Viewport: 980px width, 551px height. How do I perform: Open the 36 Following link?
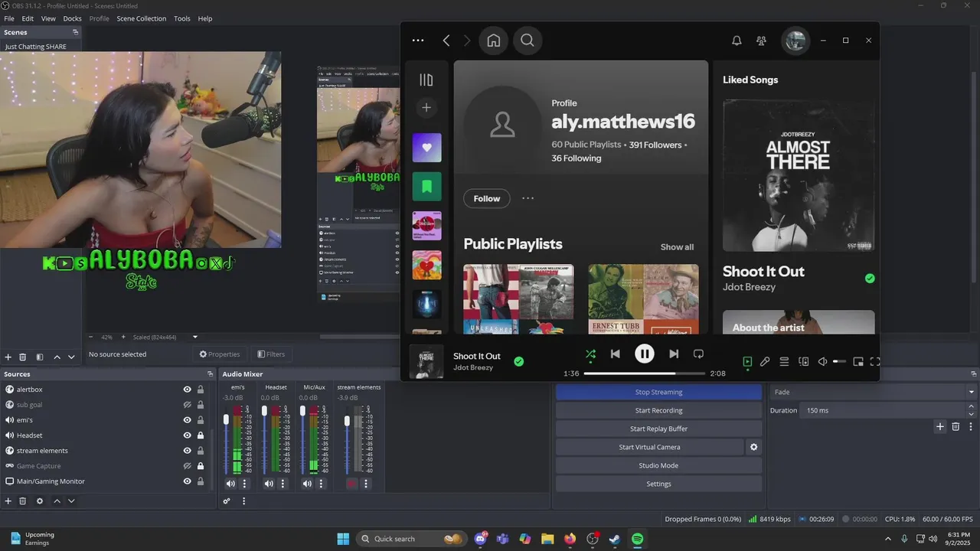(x=577, y=158)
